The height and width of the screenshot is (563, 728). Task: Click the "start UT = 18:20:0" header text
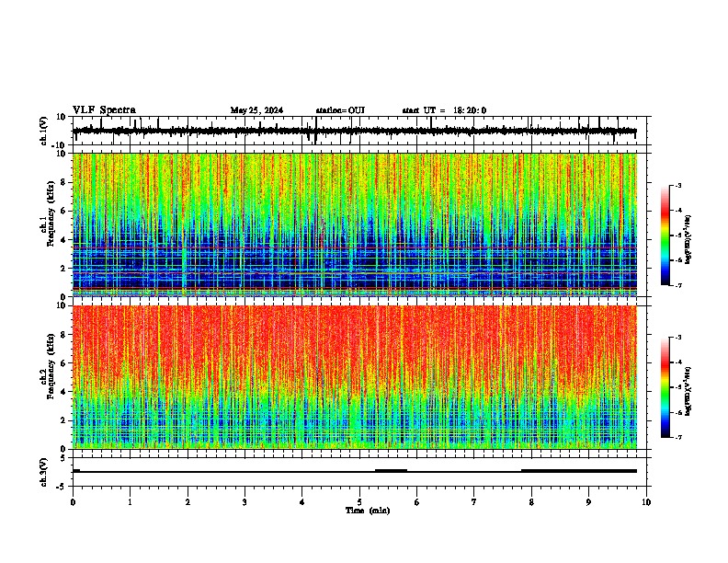[x=444, y=110]
